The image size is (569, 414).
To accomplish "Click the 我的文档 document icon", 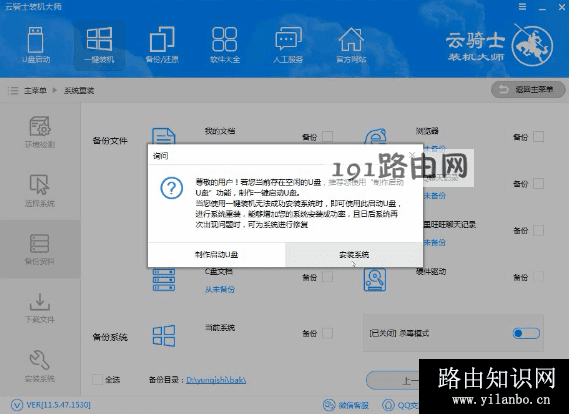I will point(163,136).
